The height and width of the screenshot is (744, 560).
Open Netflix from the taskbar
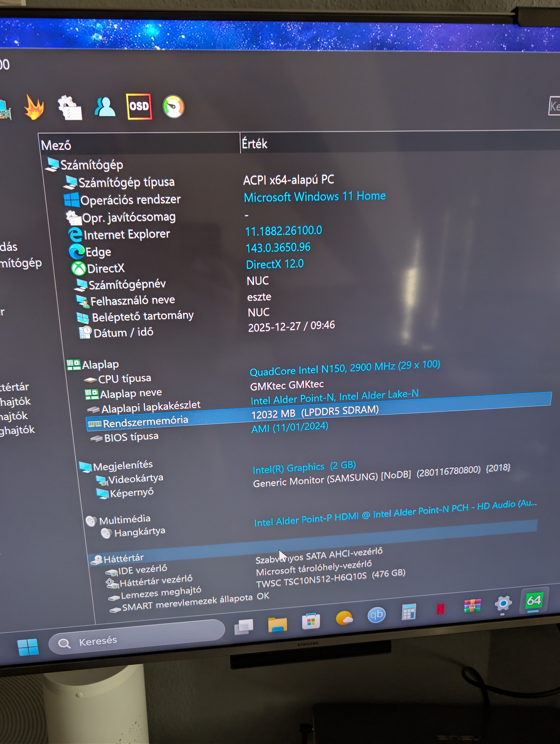[441, 608]
